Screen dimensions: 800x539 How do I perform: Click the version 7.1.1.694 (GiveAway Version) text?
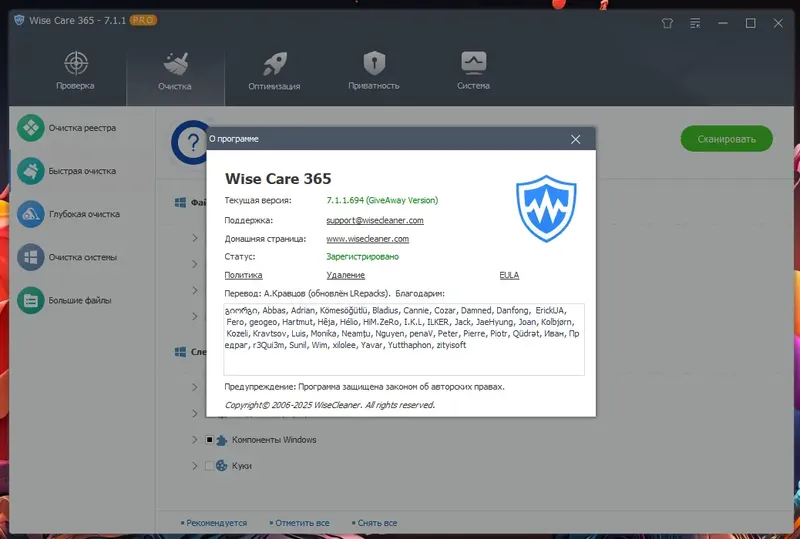pos(382,201)
